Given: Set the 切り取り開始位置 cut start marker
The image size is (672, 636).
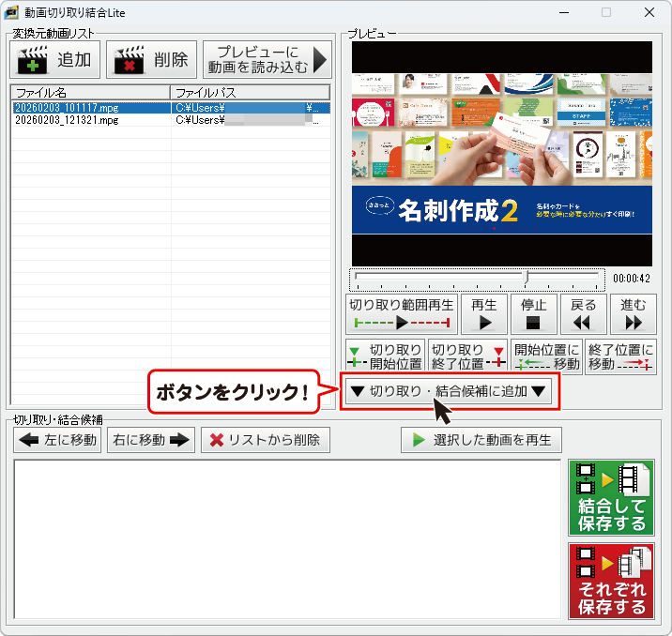Looking at the screenshot, I should (x=386, y=357).
